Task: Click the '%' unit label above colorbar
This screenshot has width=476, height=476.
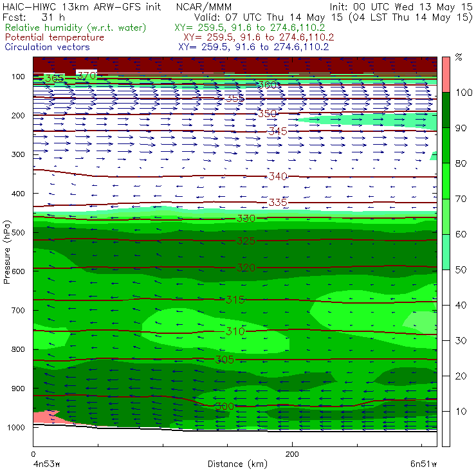Action: pyautogui.click(x=459, y=57)
